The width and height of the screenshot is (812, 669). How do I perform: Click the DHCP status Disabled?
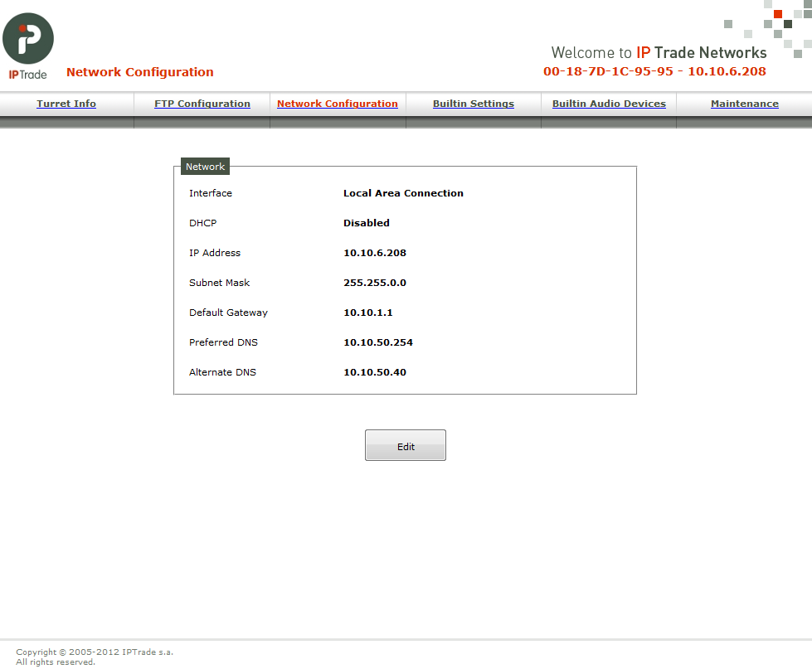click(366, 223)
